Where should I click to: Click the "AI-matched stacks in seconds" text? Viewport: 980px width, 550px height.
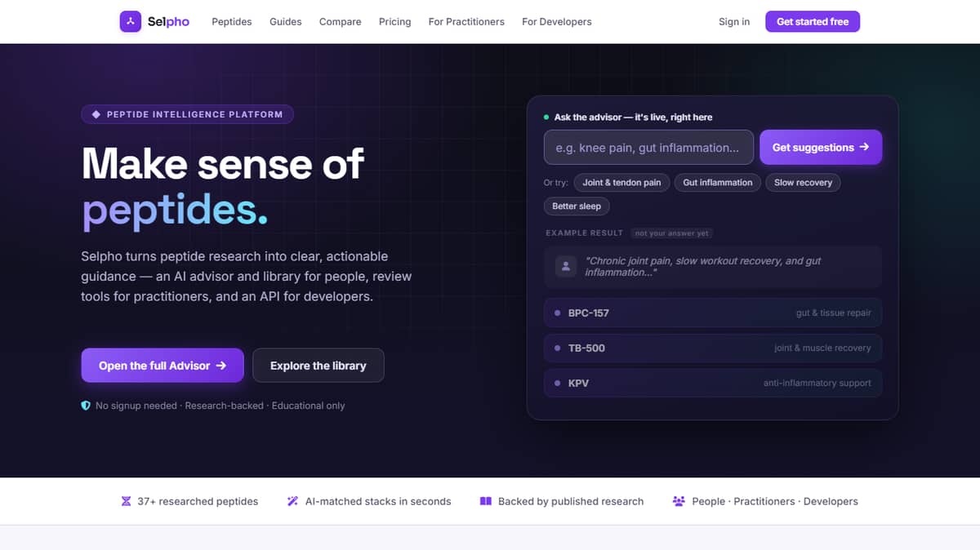pos(378,501)
